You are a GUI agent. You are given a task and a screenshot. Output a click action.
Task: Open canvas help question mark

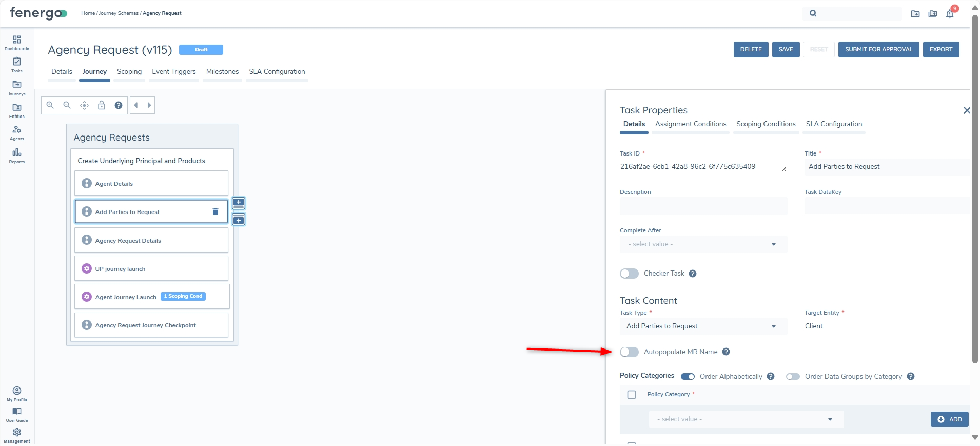[119, 105]
